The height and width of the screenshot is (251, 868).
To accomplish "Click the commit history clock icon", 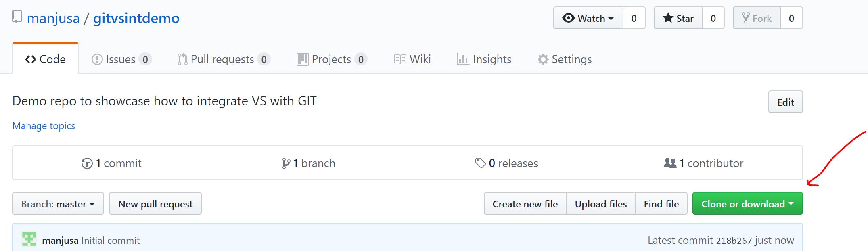I will tap(87, 163).
